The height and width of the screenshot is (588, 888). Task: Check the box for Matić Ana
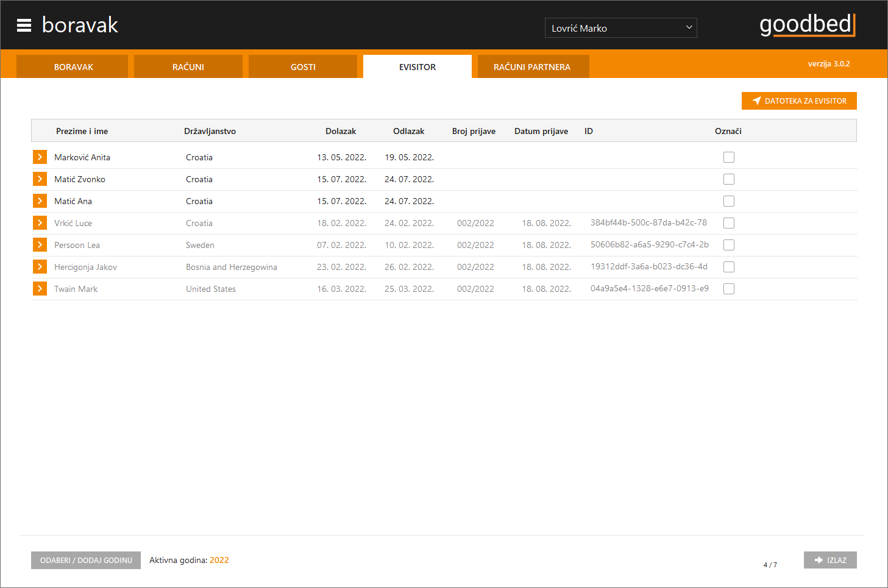[x=729, y=201]
